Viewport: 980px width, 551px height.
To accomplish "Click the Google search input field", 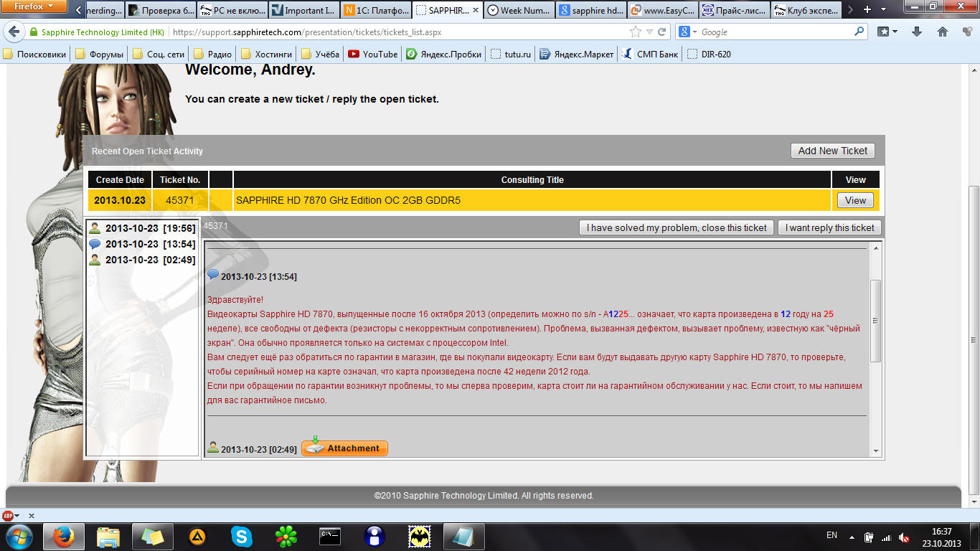I will pyautogui.click(x=775, y=32).
